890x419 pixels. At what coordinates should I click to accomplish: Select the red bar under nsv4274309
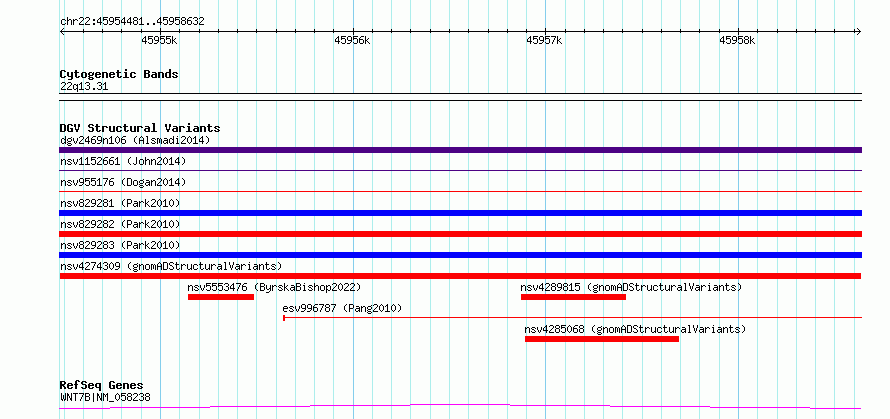click(460, 276)
